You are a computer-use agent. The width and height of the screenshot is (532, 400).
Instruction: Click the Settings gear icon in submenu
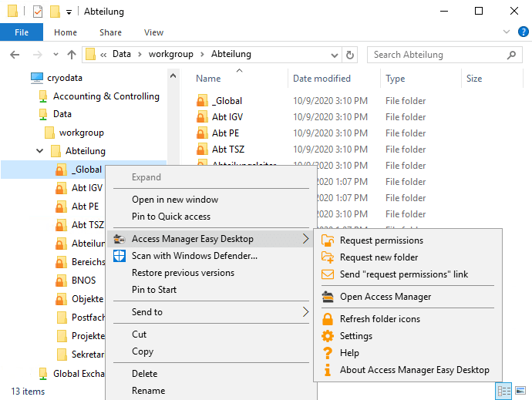tap(328, 336)
